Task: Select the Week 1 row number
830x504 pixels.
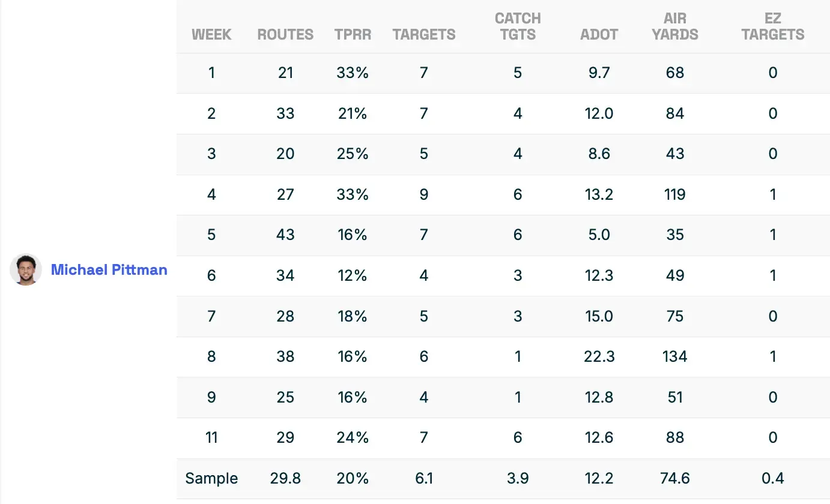Action: 211,73
